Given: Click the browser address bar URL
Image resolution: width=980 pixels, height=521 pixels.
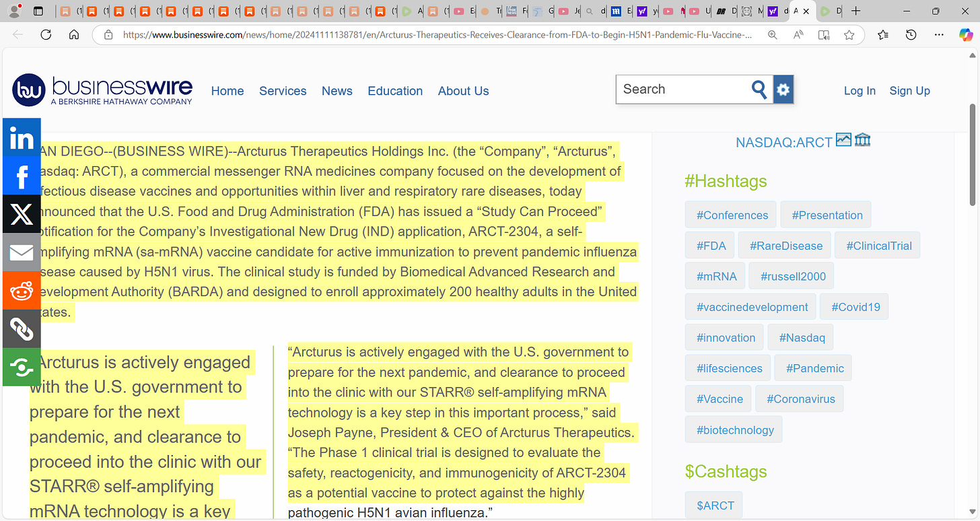Looking at the screenshot, I should click(x=438, y=35).
